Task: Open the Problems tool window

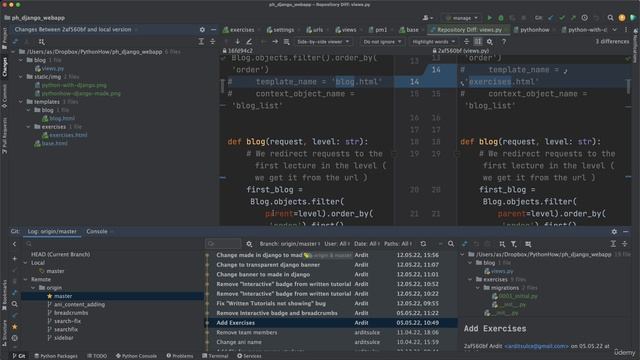Action: click(x=180, y=356)
